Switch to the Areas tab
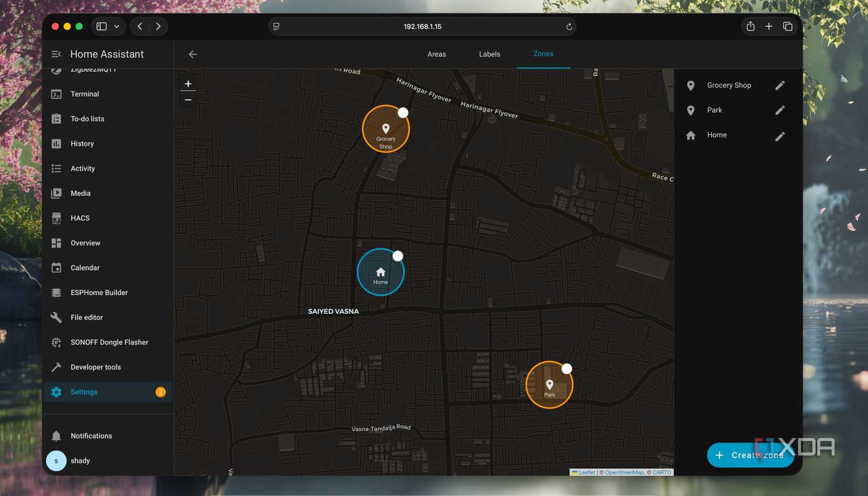The image size is (868, 496). click(437, 54)
